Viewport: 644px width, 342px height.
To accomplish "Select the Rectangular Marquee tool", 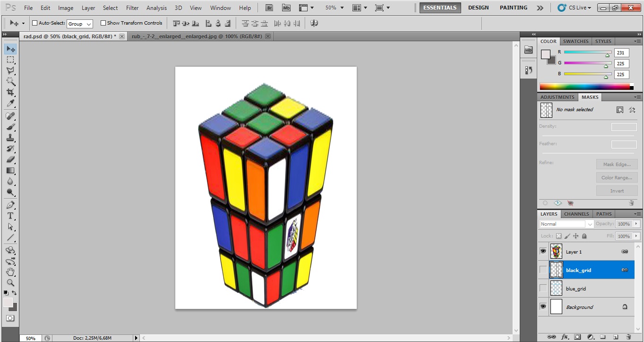I will click(10, 60).
